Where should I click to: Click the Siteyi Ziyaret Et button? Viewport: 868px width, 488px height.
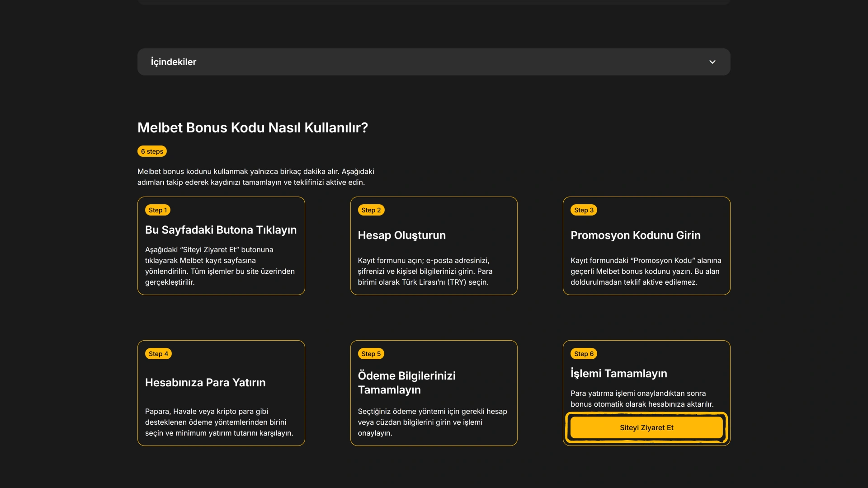[646, 427]
